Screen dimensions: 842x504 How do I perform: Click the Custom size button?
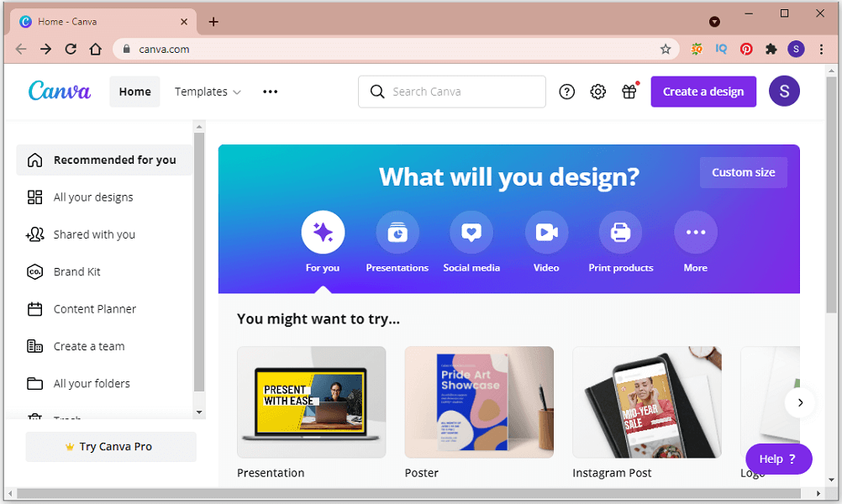[x=743, y=172]
